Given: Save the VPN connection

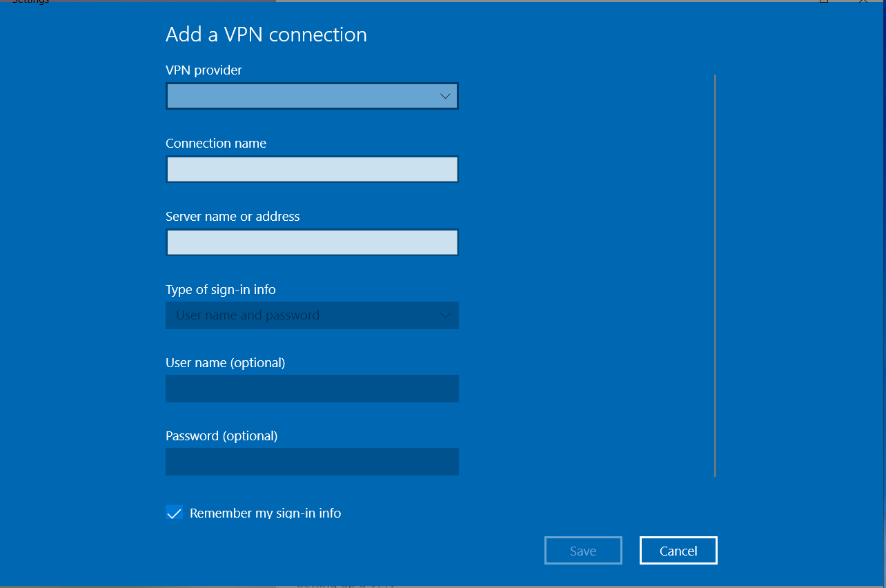Looking at the screenshot, I should coord(583,550).
